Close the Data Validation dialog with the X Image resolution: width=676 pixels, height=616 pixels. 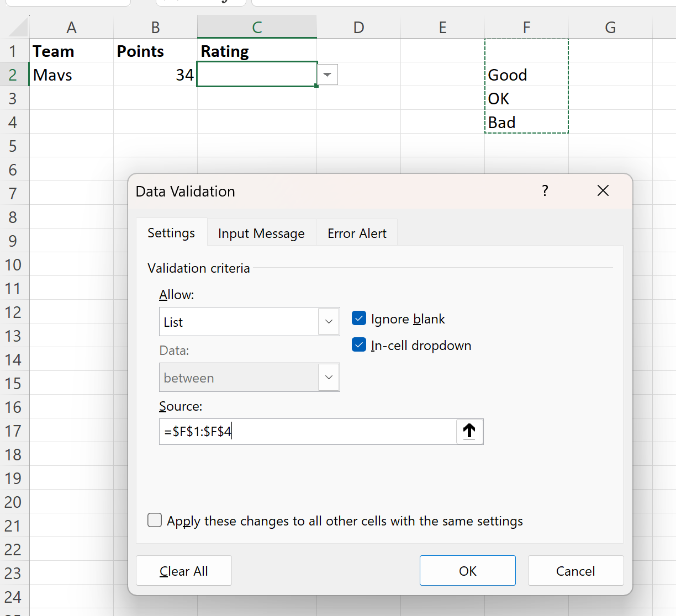pos(603,190)
